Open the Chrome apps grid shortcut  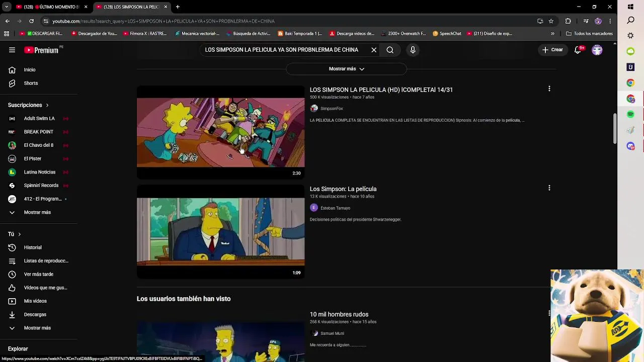(7, 34)
